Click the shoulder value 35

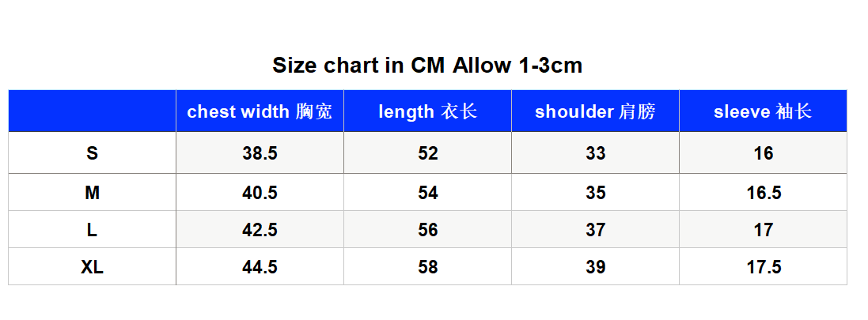click(x=595, y=192)
